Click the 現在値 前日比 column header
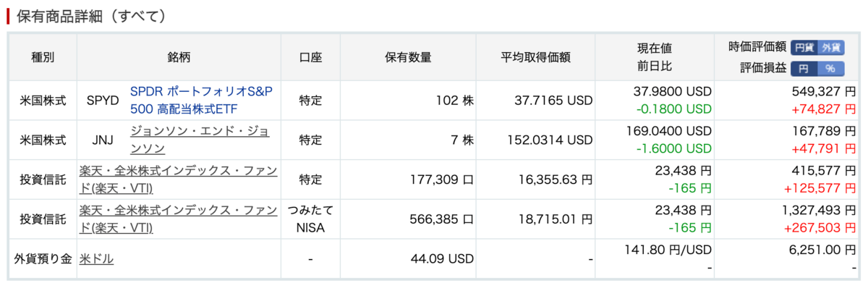The width and height of the screenshot is (868, 291). pos(655,57)
